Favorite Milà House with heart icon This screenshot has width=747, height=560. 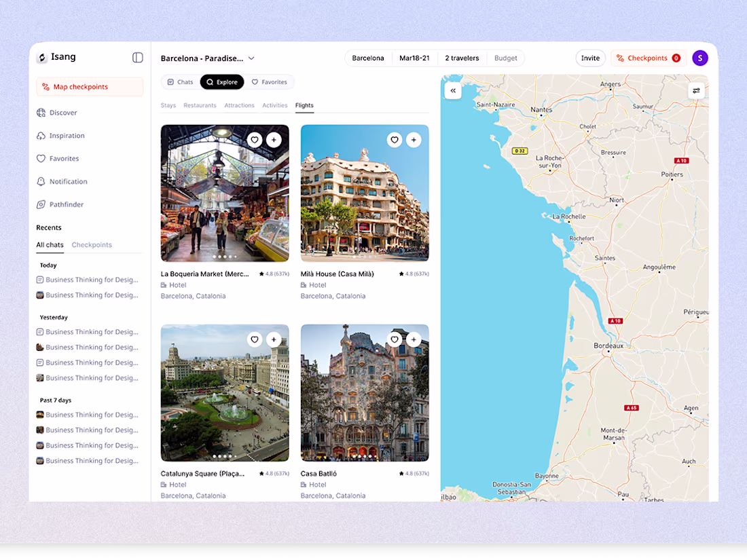click(395, 140)
